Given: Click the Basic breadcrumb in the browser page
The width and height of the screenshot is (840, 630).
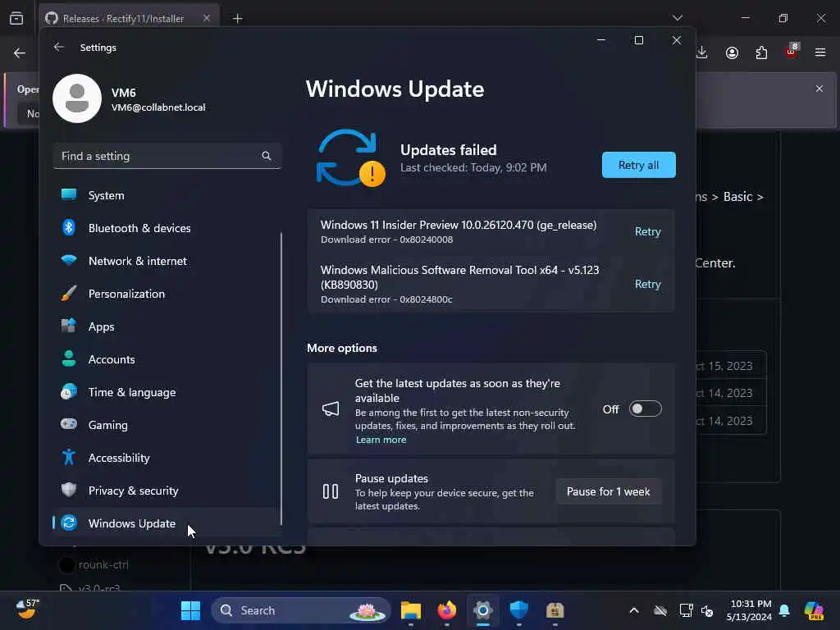Looking at the screenshot, I should 737,197.
